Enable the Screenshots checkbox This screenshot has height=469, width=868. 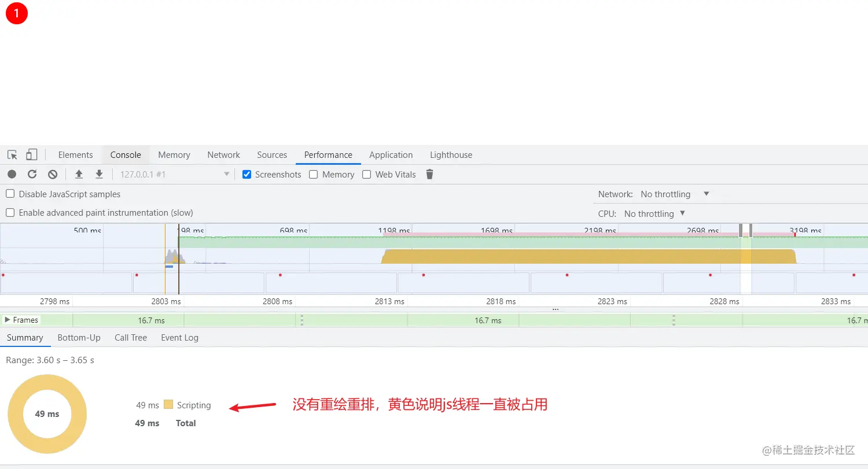[247, 174]
